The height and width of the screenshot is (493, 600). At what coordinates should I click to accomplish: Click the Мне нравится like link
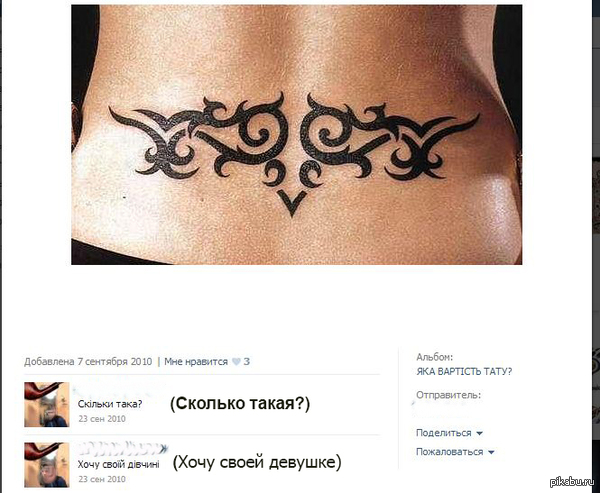(196, 361)
